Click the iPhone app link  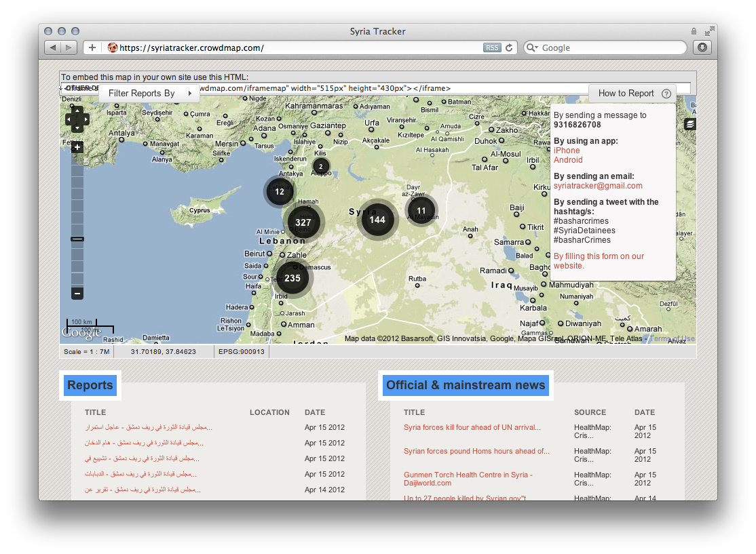coord(567,150)
